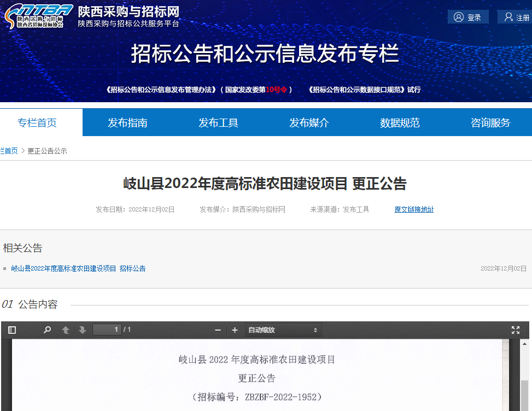The width and height of the screenshot is (532, 411).
Task: Click the 注册 register icon
Action: tap(508, 17)
